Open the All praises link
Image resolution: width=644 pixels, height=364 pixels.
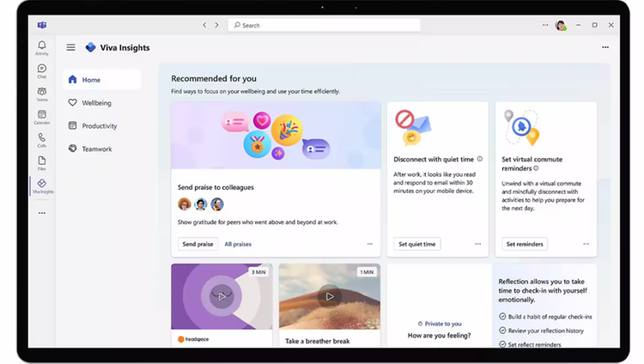click(x=238, y=244)
